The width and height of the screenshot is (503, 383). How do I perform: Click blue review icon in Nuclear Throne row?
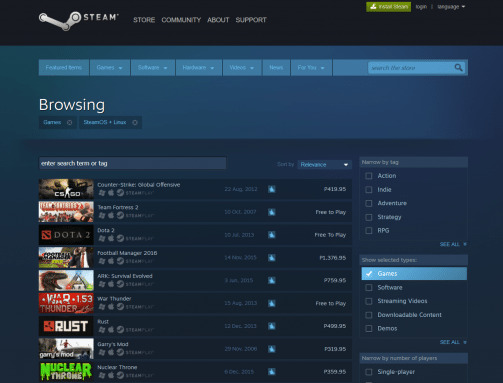click(x=272, y=372)
